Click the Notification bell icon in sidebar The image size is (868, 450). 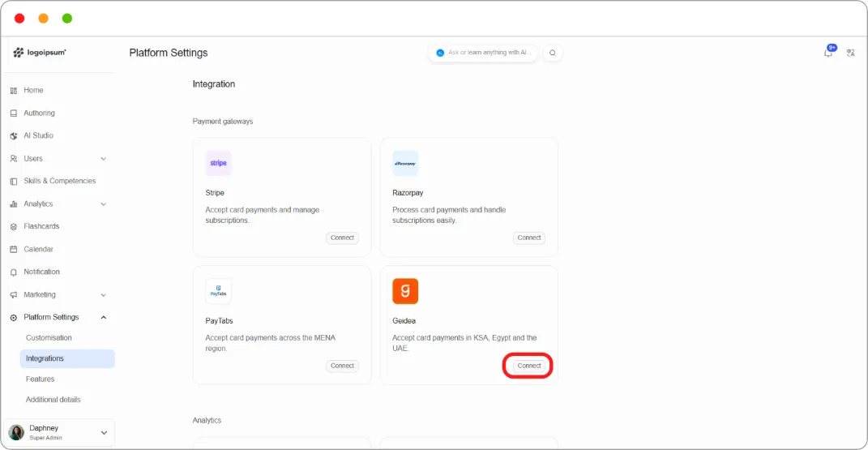[14, 272]
